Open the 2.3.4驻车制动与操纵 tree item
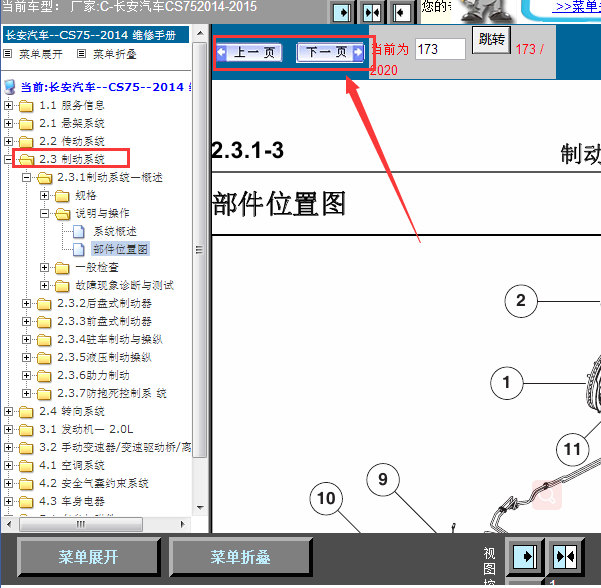601x588 pixels. tap(110, 339)
